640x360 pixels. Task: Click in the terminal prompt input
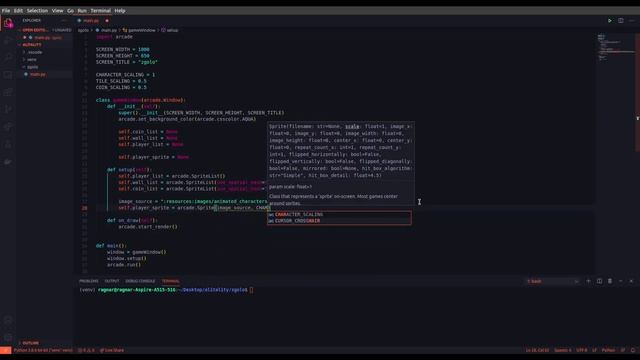click(x=251, y=290)
